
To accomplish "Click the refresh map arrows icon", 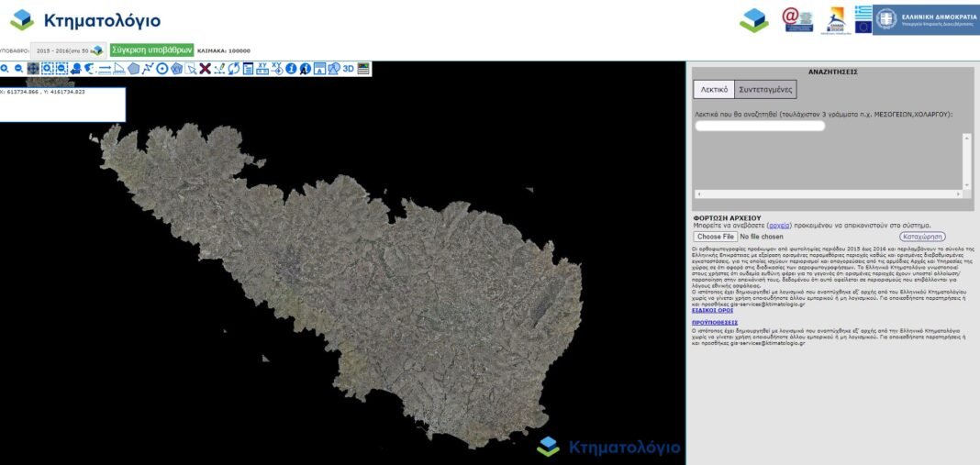I will pyautogui.click(x=234, y=69).
